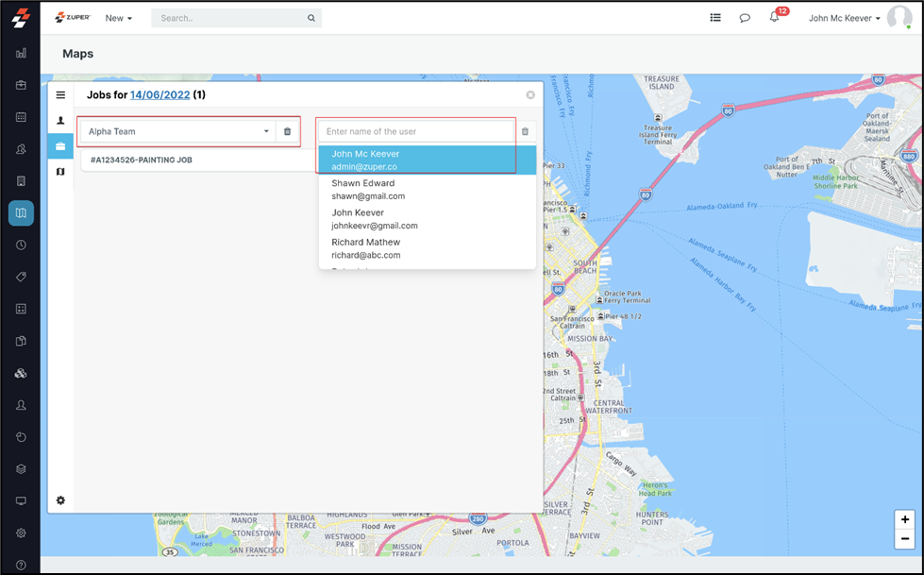Zoom in the map with plus button
Viewport: 924px width, 575px height.
(x=905, y=520)
